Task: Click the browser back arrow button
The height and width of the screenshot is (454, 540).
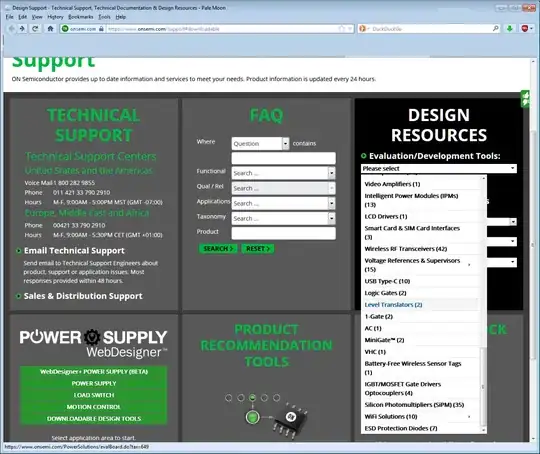Action: point(11,29)
